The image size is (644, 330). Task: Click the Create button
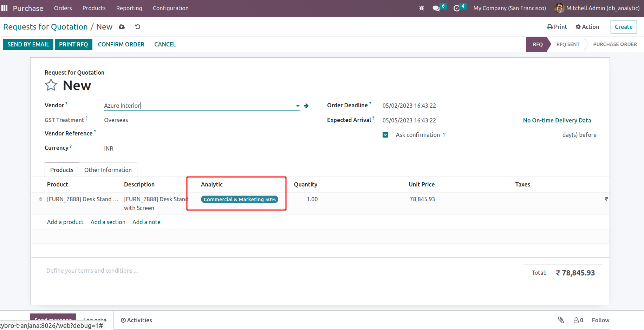pyautogui.click(x=624, y=27)
